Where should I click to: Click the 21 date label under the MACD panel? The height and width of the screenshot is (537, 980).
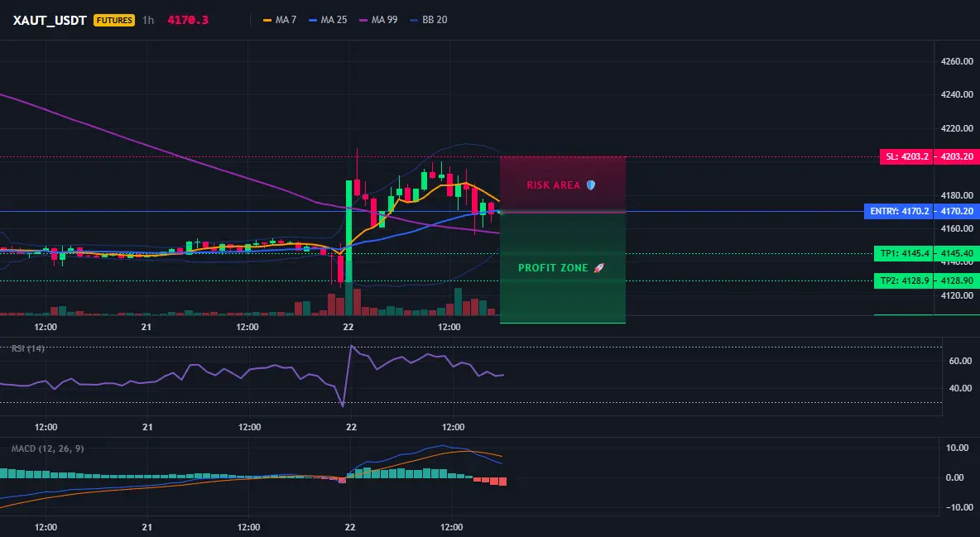tap(147, 527)
